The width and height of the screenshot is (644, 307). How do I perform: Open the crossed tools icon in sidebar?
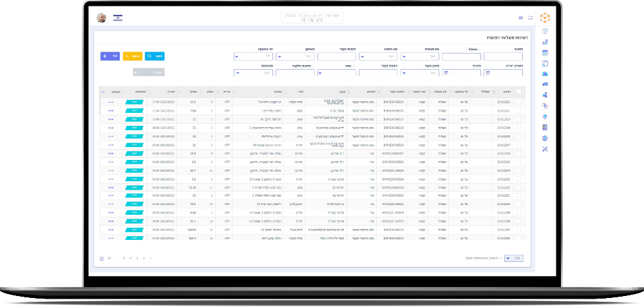545,149
